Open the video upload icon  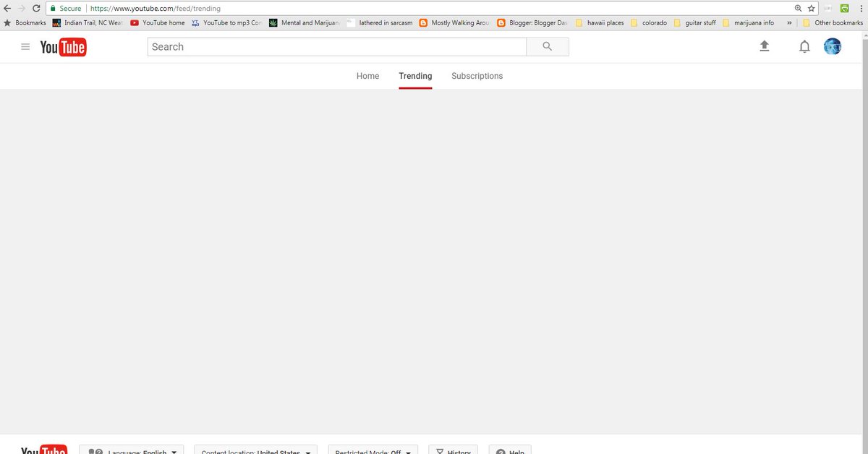[765, 46]
